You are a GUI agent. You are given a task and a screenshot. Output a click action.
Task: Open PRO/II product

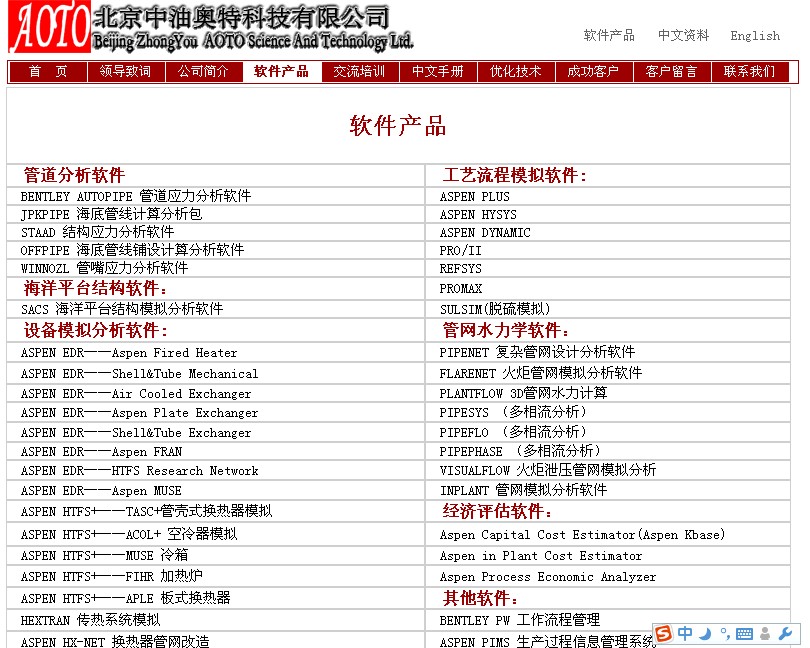pyautogui.click(x=460, y=251)
